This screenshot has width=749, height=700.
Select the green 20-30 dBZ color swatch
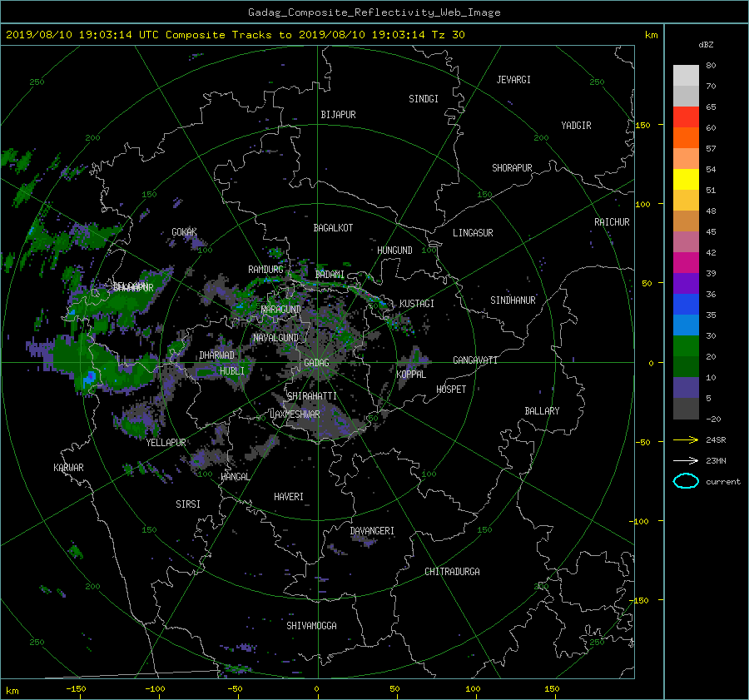pyautogui.click(x=686, y=345)
